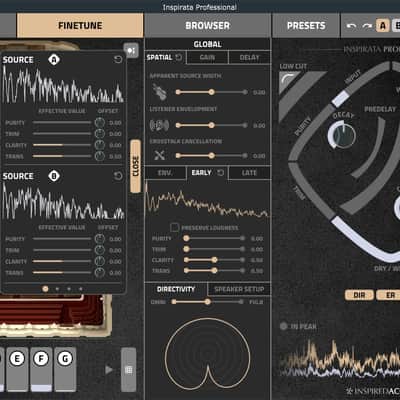The image size is (400, 400).
Task: Select the ENV. tab
Action: (165, 173)
